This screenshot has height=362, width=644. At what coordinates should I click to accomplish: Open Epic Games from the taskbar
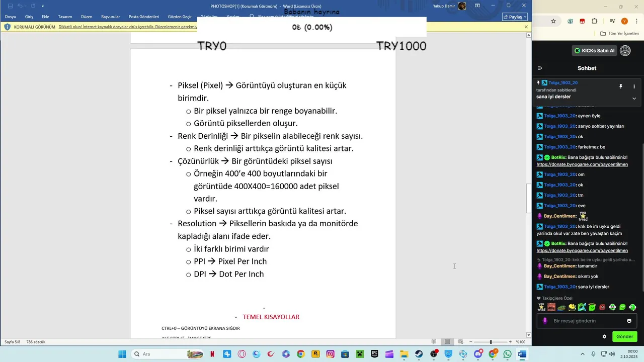pyautogui.click(x=374, y=354)
